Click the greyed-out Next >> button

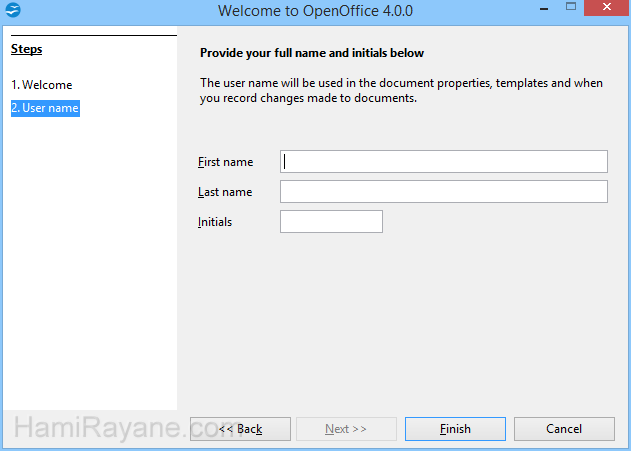[346, 429]
